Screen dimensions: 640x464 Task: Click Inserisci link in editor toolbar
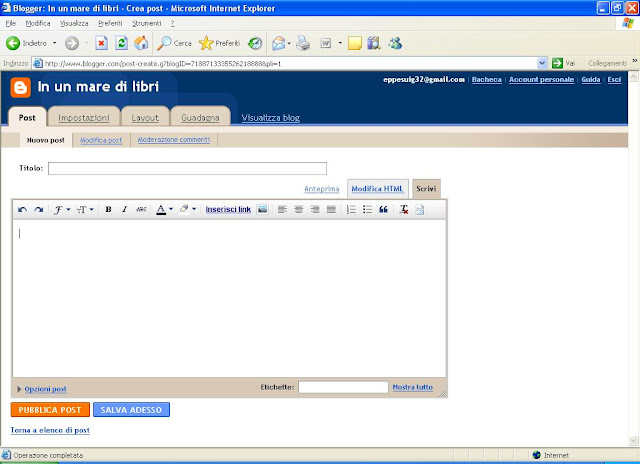(x=228, y=209)
